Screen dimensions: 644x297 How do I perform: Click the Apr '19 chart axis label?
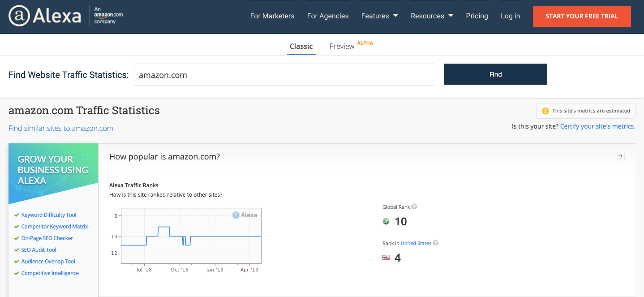[249, 270]
